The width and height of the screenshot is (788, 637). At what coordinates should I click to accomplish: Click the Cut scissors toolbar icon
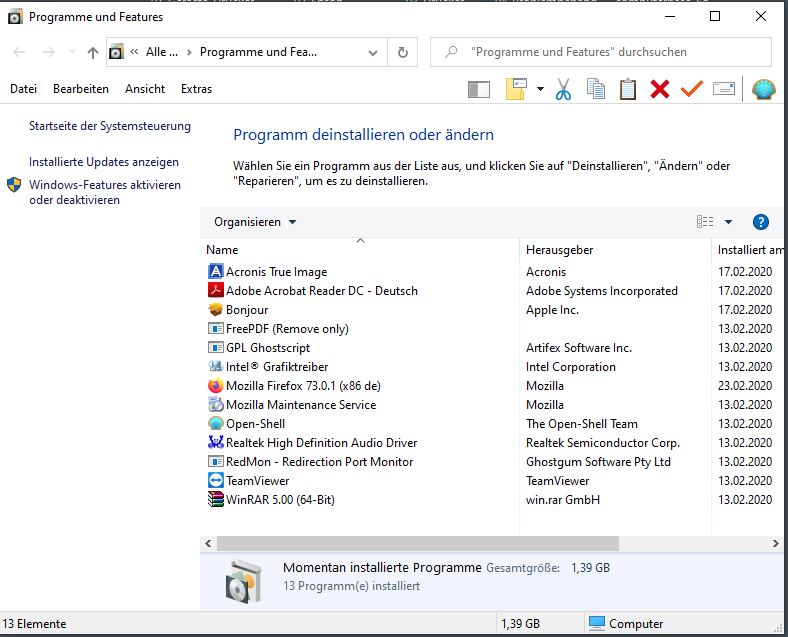coord(563,89)
